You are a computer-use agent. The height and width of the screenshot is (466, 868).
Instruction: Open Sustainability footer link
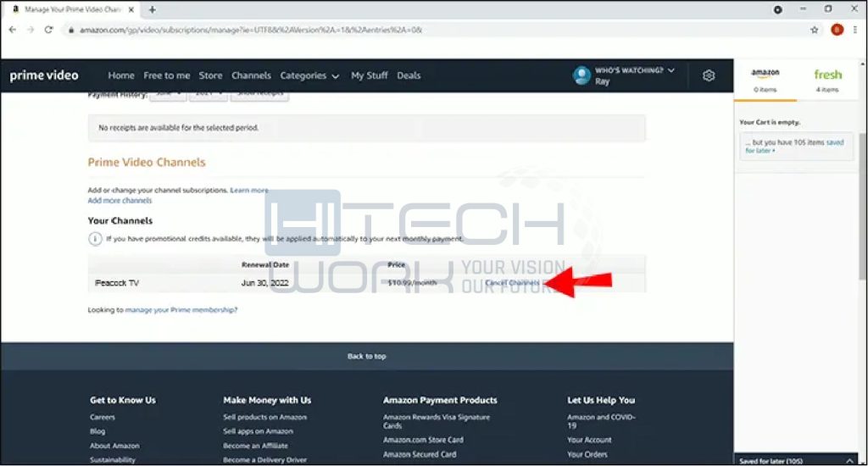coord(113,459)
